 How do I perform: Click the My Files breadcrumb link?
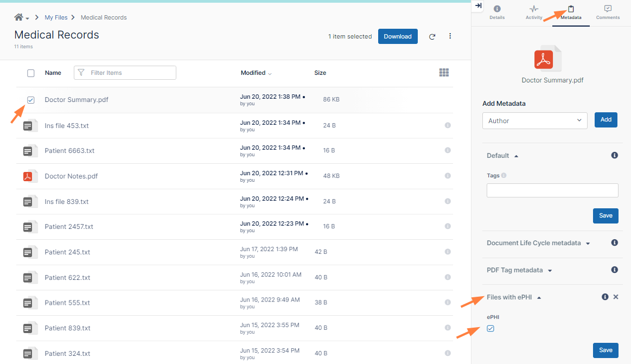point(56,17)
